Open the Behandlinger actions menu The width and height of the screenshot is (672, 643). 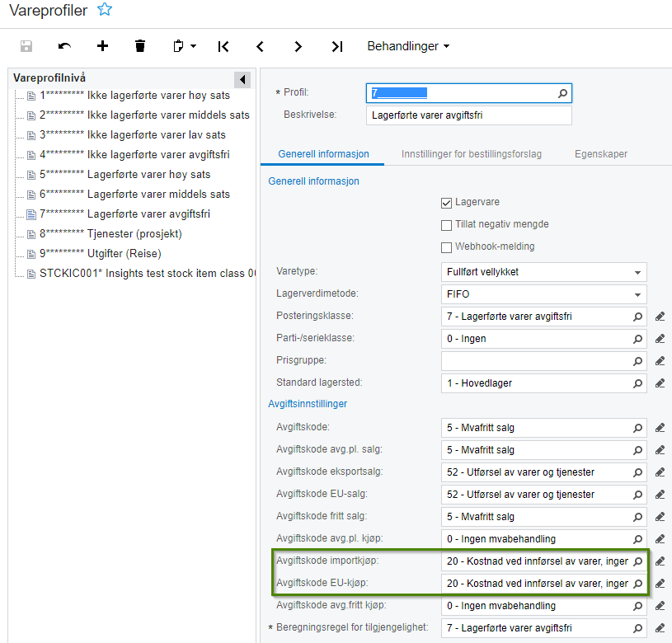point(408,46)
